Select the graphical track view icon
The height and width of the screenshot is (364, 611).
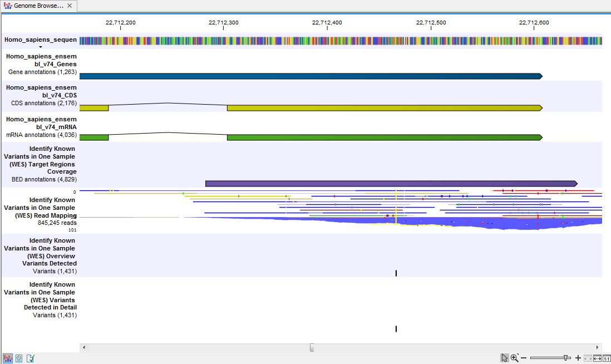[x=7, y=358]
